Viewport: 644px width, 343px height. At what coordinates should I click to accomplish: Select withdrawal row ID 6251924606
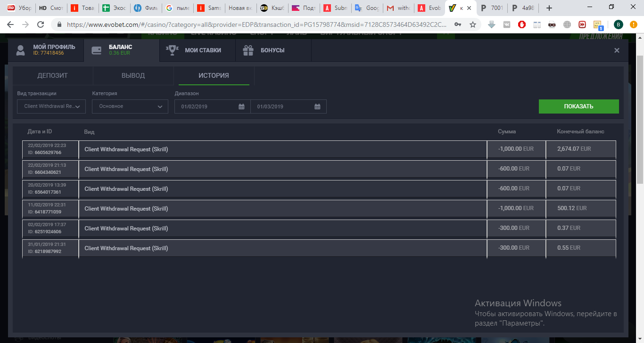click(x=319, y=228)
